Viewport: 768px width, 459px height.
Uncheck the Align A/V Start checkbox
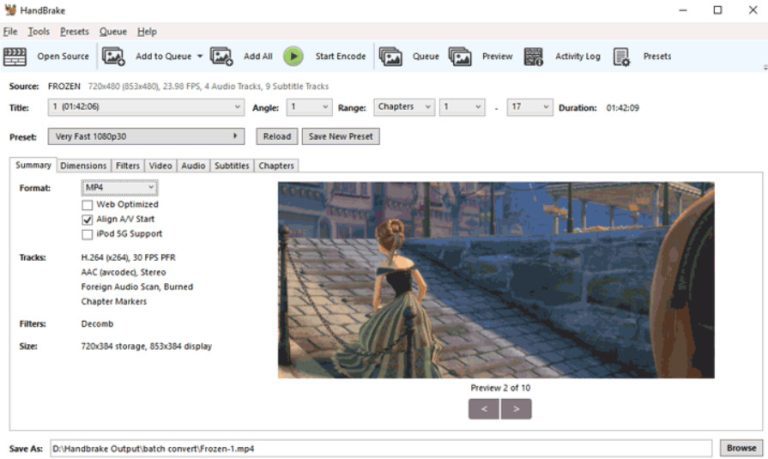pyautogui.click(x=88, y=219)
